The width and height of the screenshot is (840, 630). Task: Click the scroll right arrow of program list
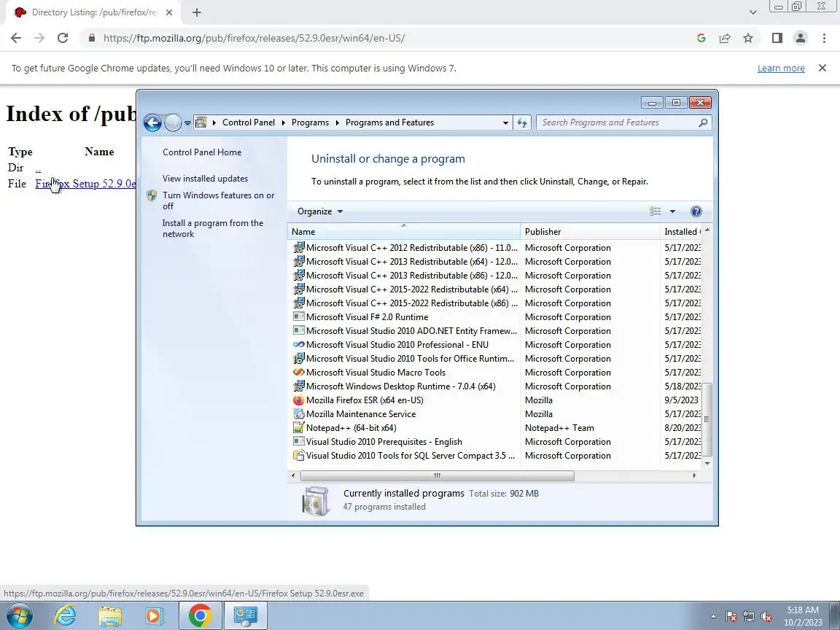pos(694,475)
